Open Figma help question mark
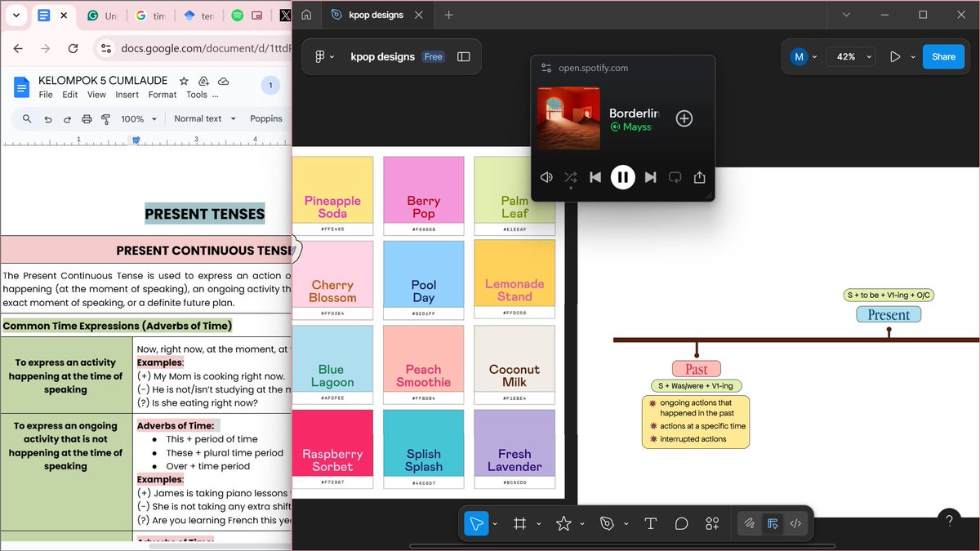 [949, 519]
